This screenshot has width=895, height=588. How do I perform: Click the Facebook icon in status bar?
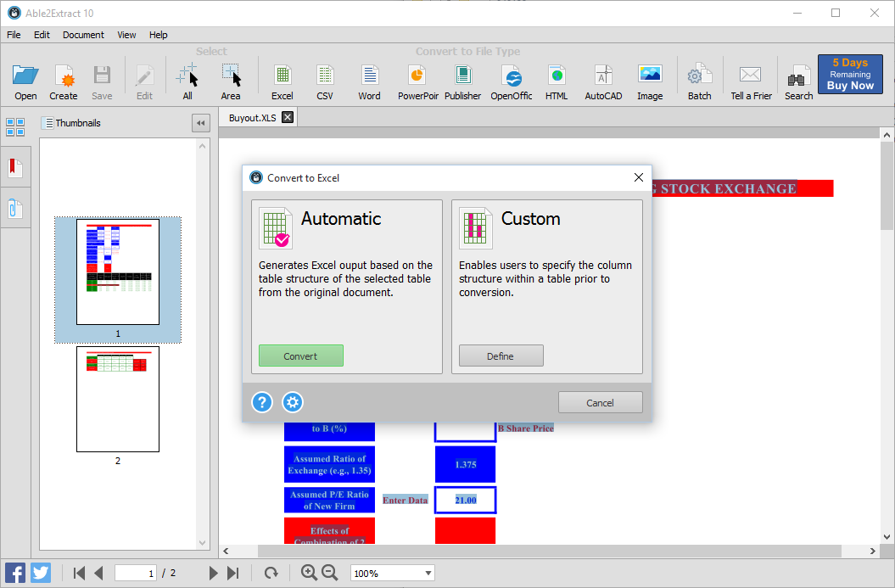click(x=14, y=573)
